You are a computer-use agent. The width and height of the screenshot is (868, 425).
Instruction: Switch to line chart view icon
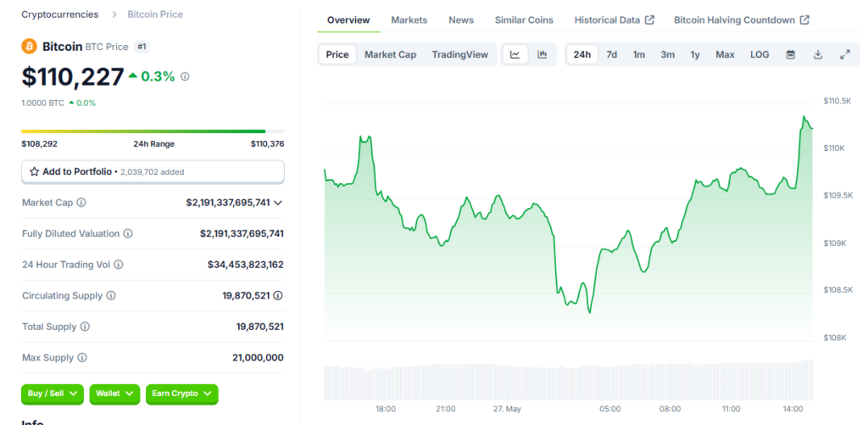tap(515, 54)
